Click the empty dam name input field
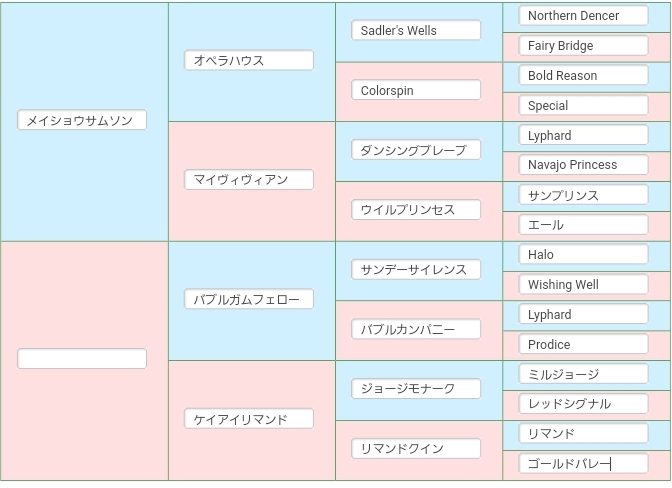 82,359
